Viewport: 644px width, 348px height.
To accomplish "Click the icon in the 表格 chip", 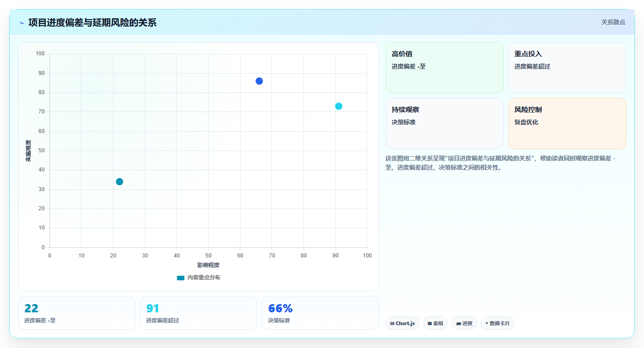I will pyautogui.click(x=429, y=324).
